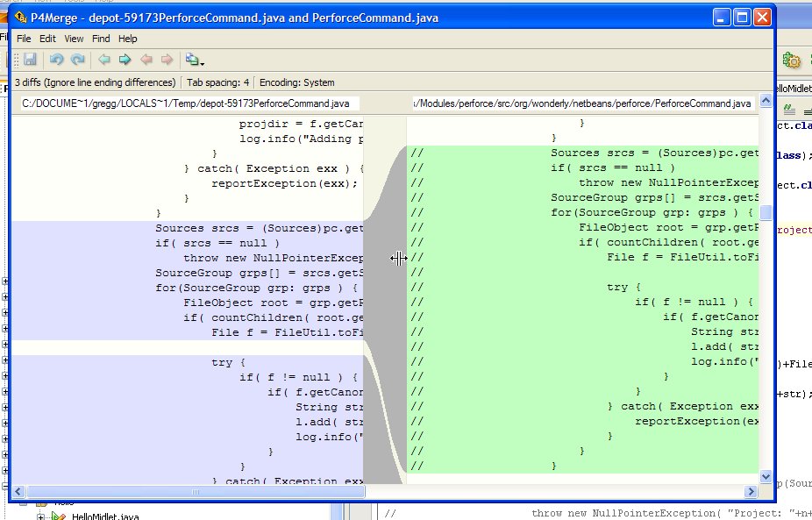Click 'throw new NullPointerExcep' in right green pane
The image size is (812, 520).
pos(668,182)
